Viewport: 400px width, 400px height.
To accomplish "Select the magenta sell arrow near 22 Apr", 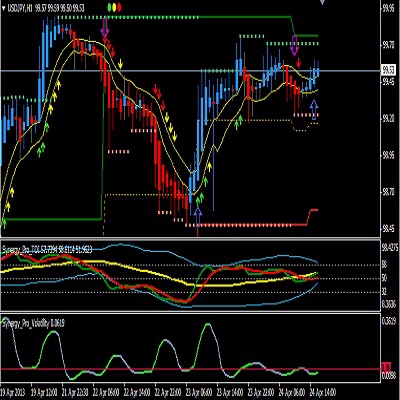I will point(105,28).
